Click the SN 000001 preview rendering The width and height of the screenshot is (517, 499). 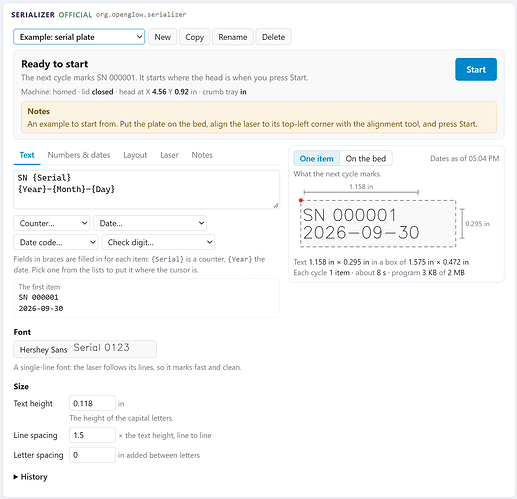point(349,215)
